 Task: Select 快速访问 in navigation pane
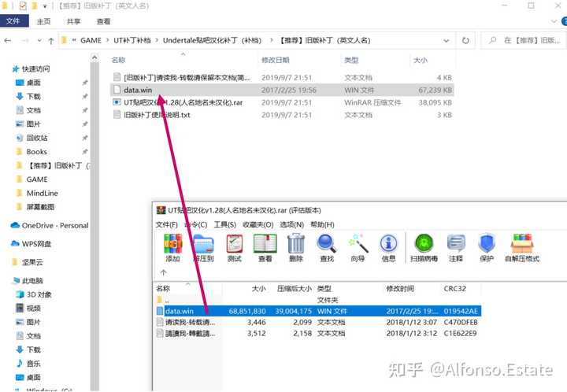31,68
